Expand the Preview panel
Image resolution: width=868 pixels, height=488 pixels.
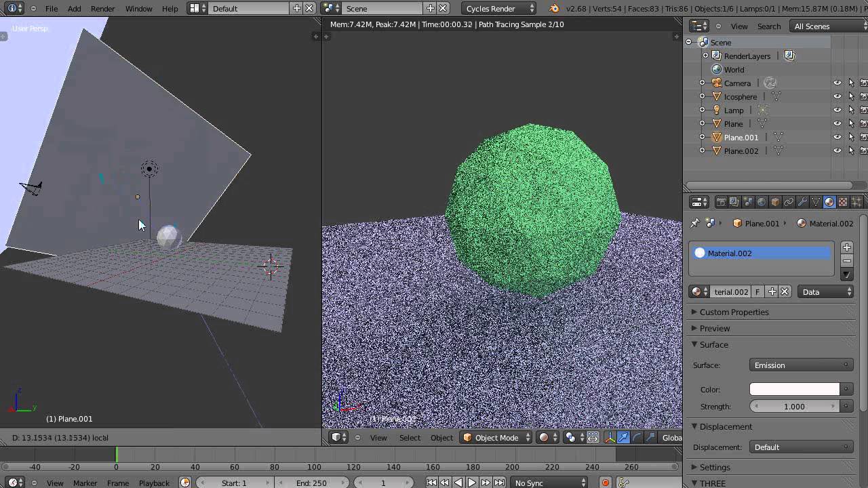point(715,329)
